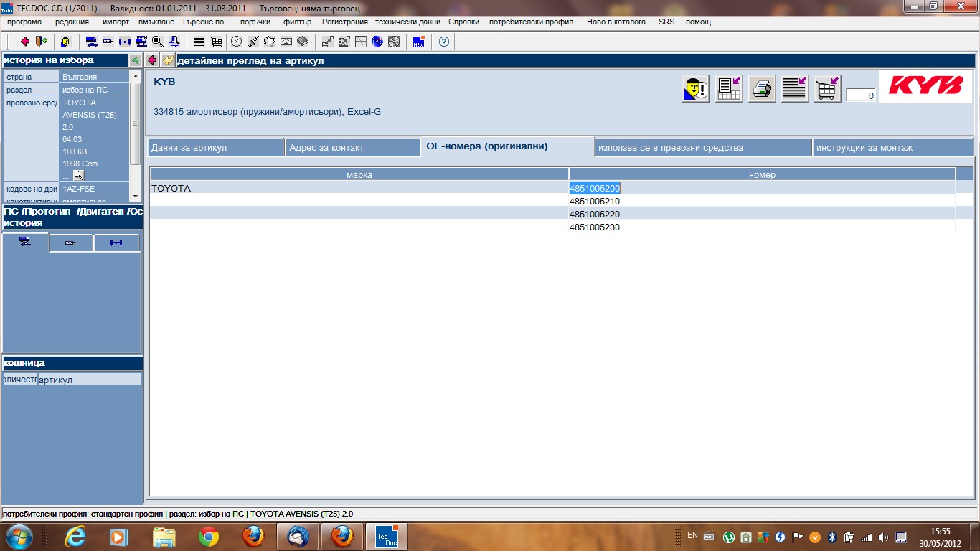The width and height of the screenshot is (980, 551).
Task: Open the 'филтър' menu
Action: (296, 22)
